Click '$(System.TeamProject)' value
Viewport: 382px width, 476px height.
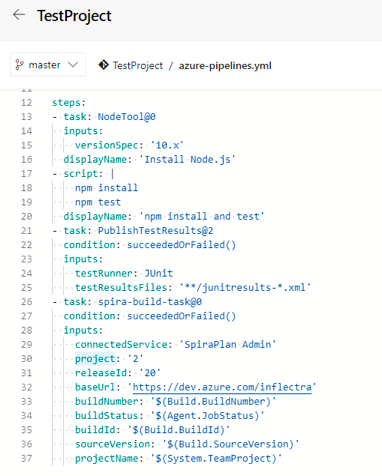click(216, 459)
